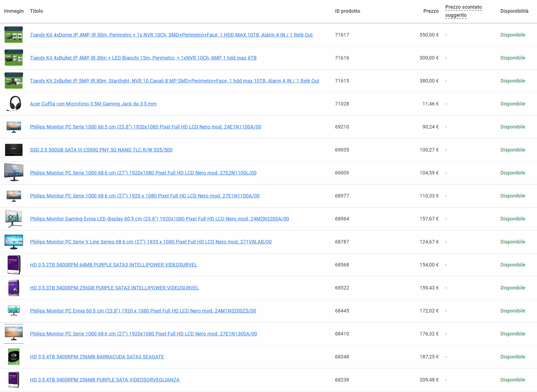Click the Seagate Barracuda drive thumbnail

tap(13, 356)
